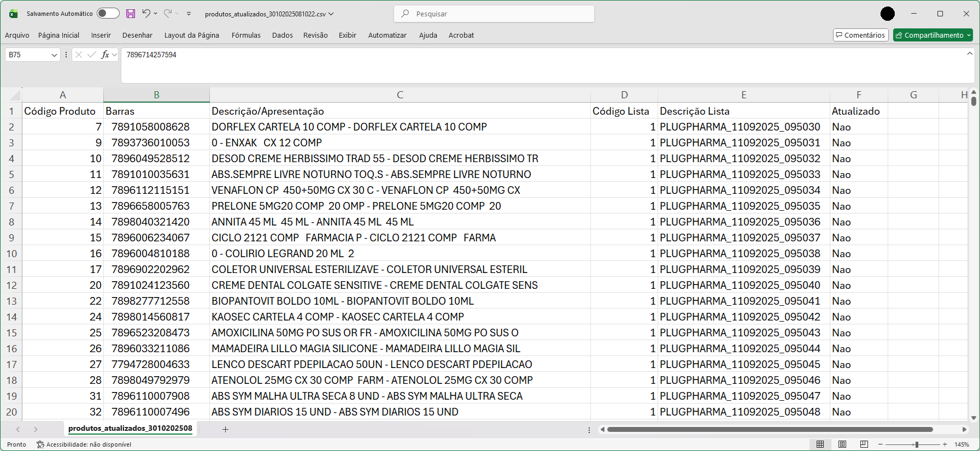Click the horizontal scrollbar thumb
The width and height of the screenshot is (980, 451).
click(x=770, y=429)
